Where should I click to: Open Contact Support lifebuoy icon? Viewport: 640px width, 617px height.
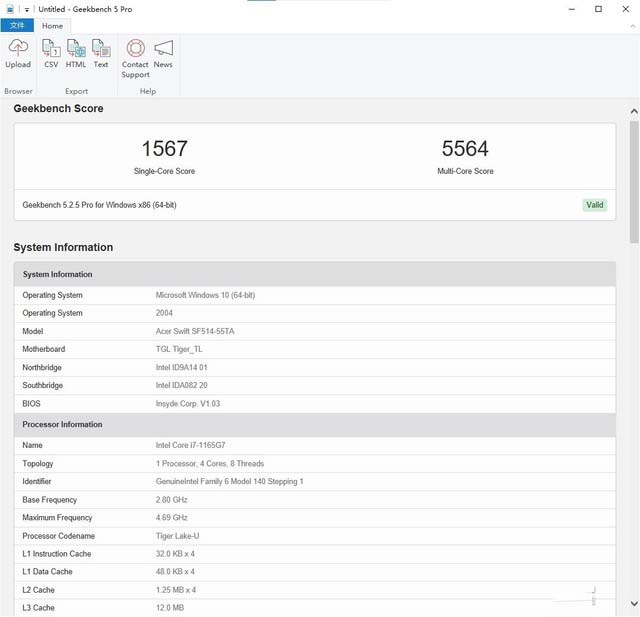136,48
